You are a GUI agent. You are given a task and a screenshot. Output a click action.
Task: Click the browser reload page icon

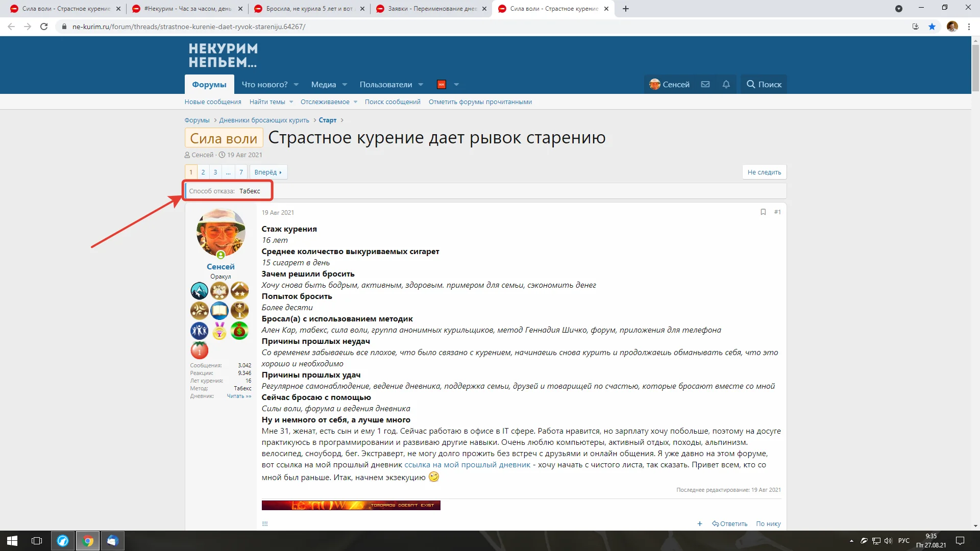[44, 27]
